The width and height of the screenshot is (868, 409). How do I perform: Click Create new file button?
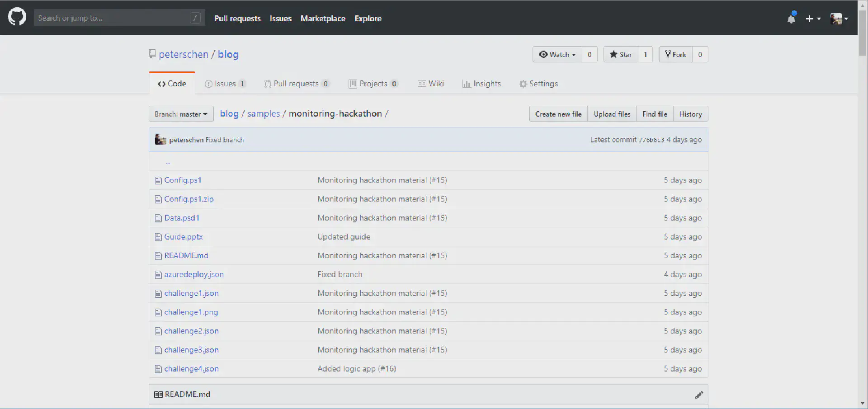click(558, 114)
